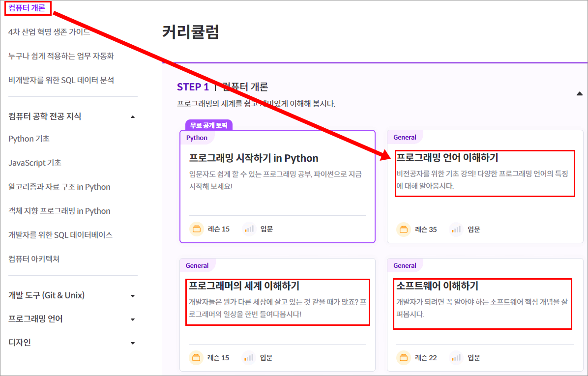This screenshot has height=376, width=588.
Task: Expand the 디자인 sidebar section
Action: coord(132,343)
